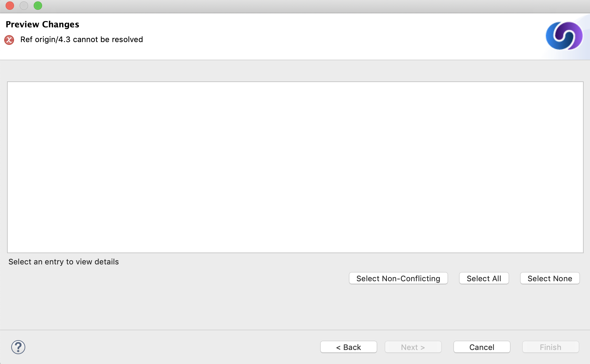Viewport: 590px width, 364px height.
Task: Click the Preview Changes title text
Action: pyautogui.click(x=42, y=24)
